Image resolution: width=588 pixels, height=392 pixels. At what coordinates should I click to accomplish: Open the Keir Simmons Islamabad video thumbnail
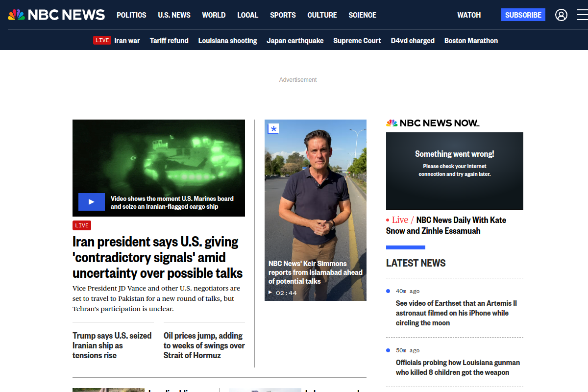316,210
